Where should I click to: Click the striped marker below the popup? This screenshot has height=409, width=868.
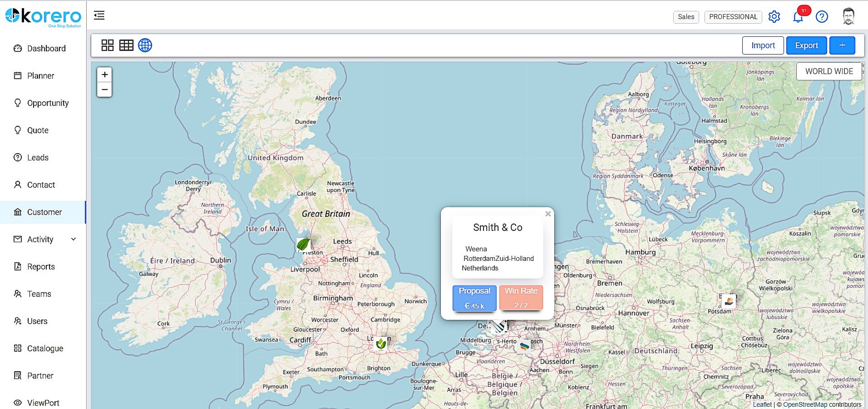[x=499, y=326]
